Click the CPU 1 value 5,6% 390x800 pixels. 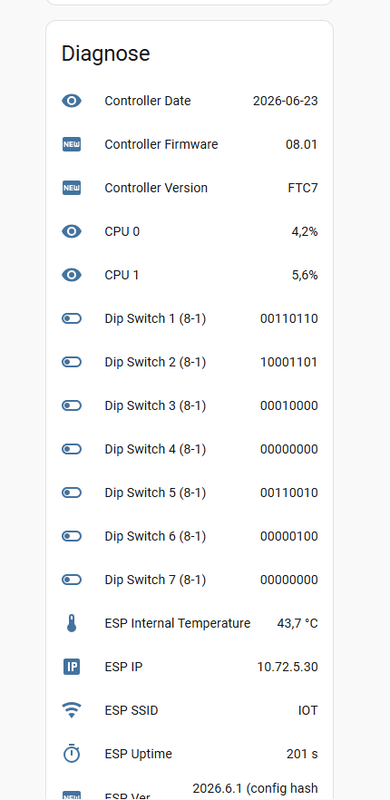(305, 276)
